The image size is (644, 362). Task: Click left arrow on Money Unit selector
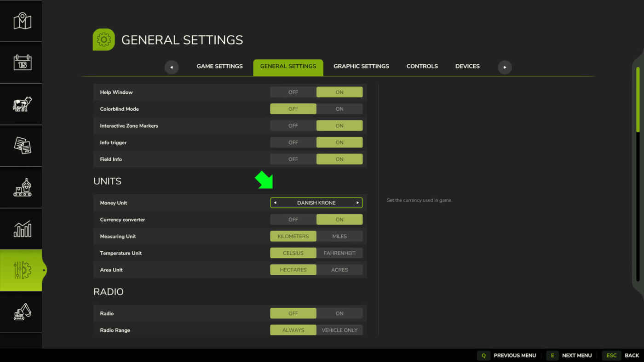(275, 203)
